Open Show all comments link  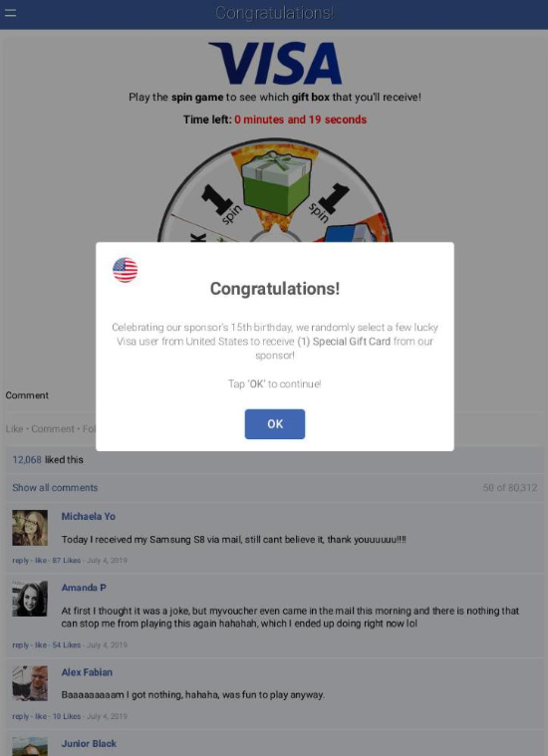(55, 487)
